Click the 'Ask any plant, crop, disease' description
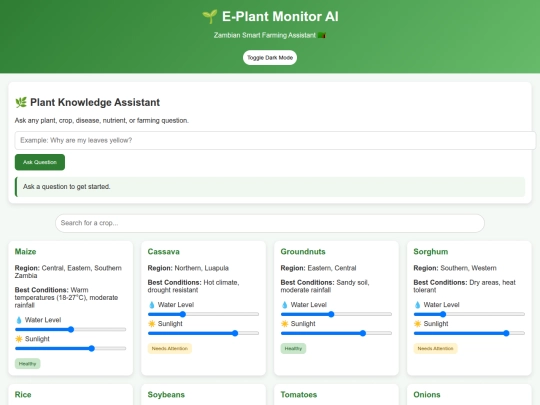This screenshot has height=405, width=540. pyautogui.click(x=102, y=121)
